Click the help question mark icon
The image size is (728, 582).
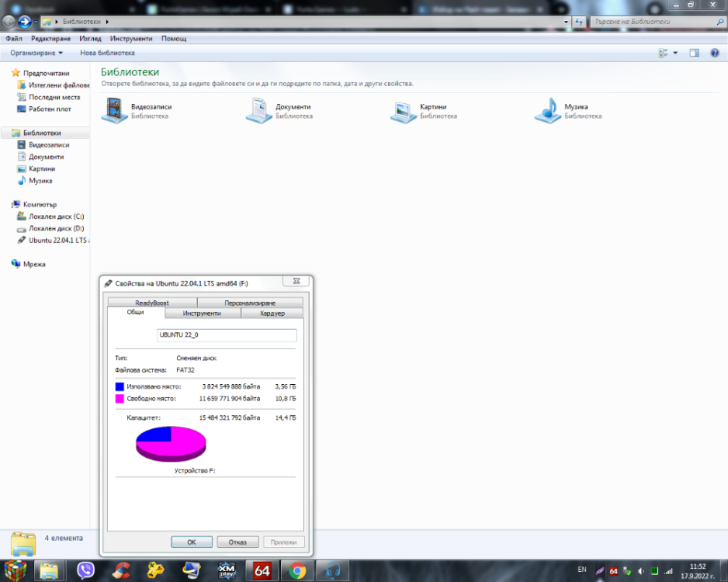[715, 53]
